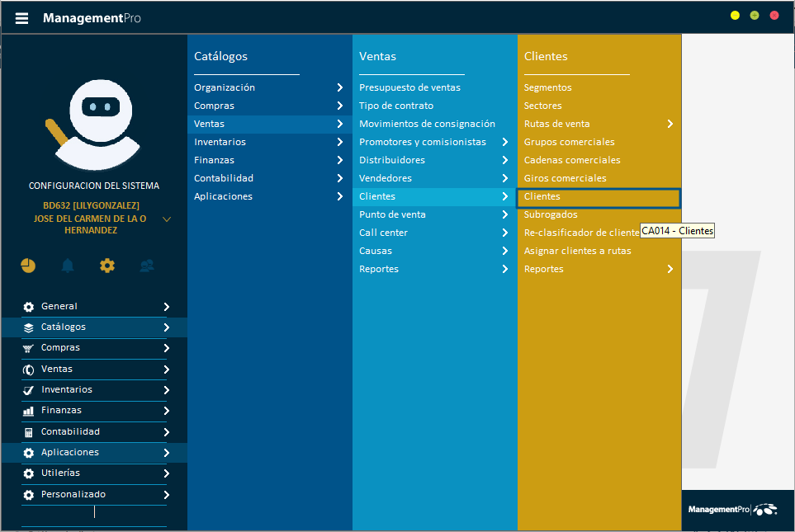Image resolution: width=795 pixels, height=532 pixels.
Task: Open the highlighted Clientes catalog entry
Action: (599, 198)
